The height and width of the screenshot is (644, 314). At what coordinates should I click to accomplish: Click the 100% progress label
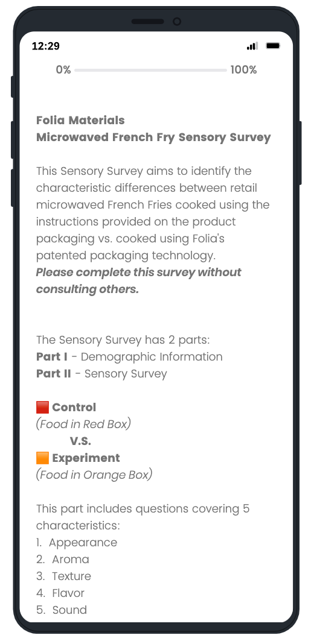pos(243,70)
